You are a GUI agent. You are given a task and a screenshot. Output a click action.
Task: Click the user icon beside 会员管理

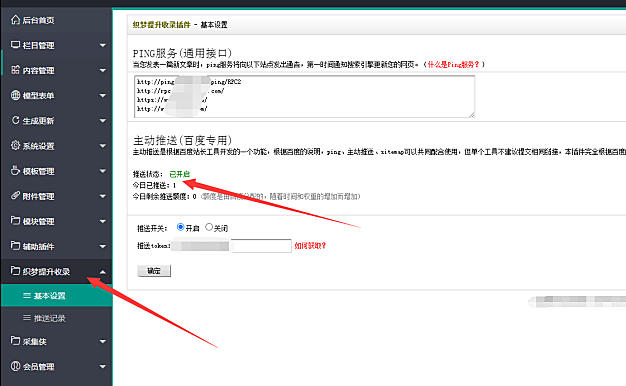(x=15, y=366)
